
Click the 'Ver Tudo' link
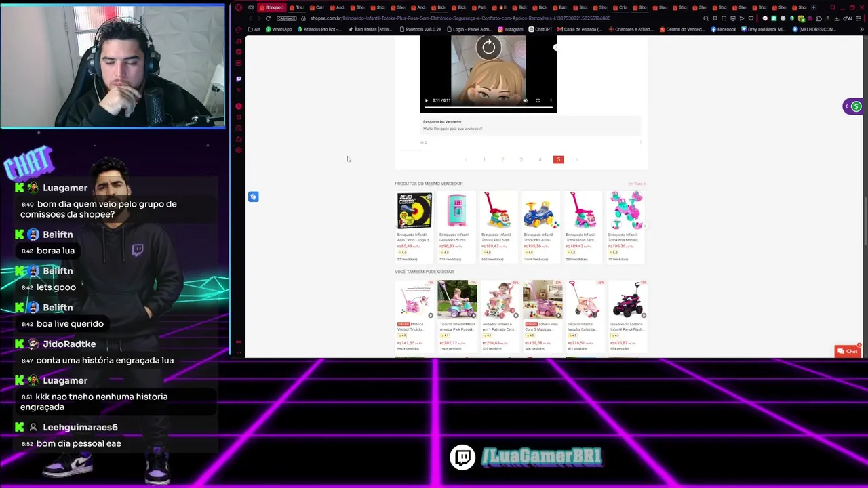(x=636, y=184)
